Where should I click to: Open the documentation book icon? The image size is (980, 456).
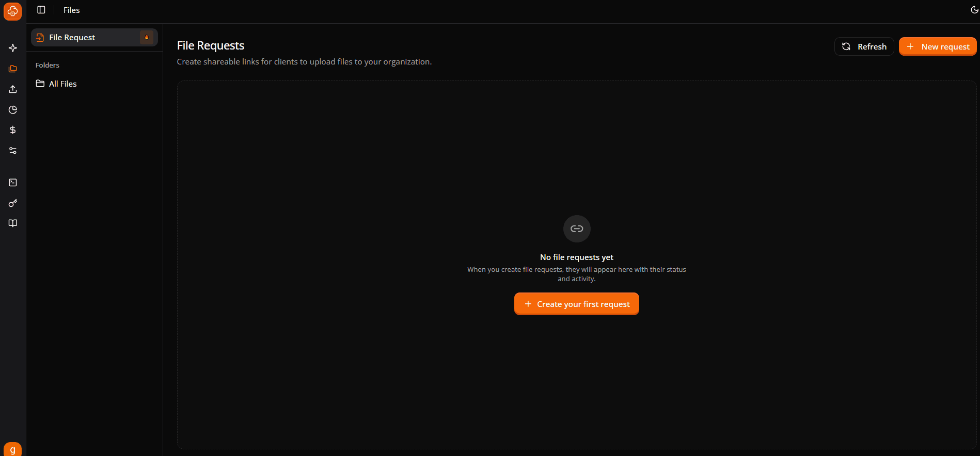coord(13,223)
